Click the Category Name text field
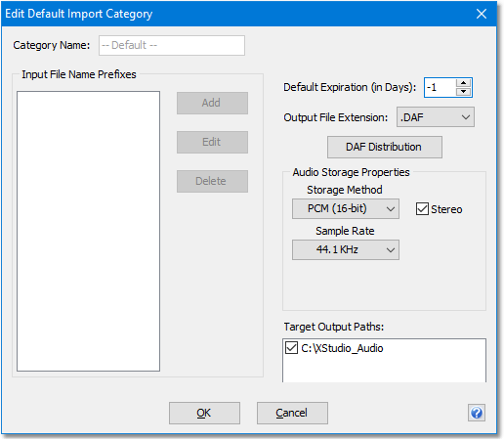The height and width of the screenshot is (441, 504). pos(172,45)
